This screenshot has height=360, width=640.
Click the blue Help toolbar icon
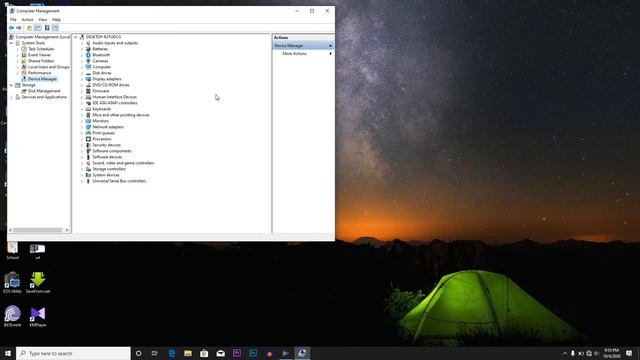[47, 28]
